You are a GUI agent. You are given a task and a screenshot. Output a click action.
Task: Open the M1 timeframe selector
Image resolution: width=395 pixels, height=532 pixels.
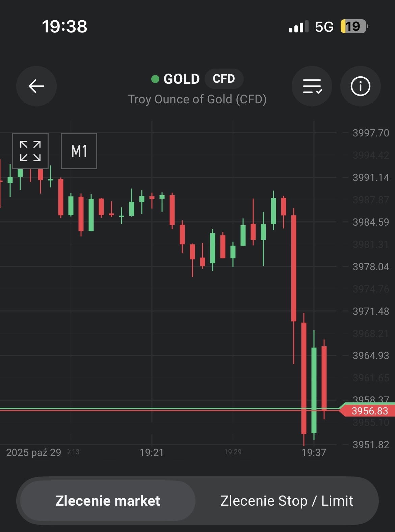79,151
